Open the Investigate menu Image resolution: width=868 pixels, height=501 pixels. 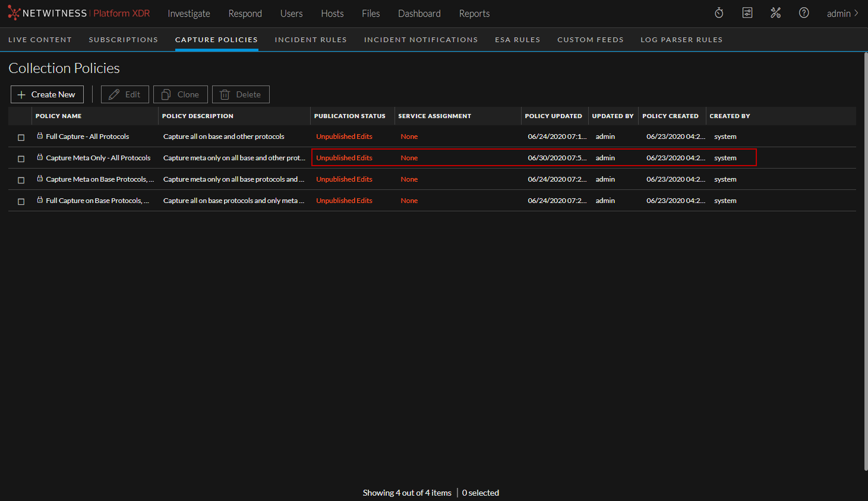click(x=189, y=13)
